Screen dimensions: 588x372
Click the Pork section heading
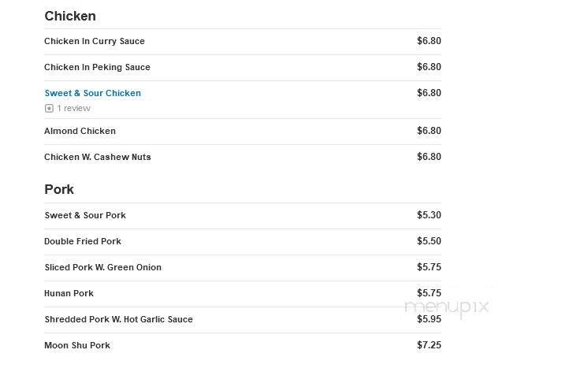[x=59, y=189]
